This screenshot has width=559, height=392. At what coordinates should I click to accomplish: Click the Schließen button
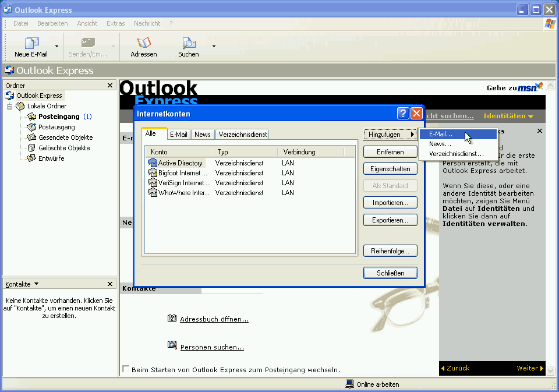pos(390,272)
